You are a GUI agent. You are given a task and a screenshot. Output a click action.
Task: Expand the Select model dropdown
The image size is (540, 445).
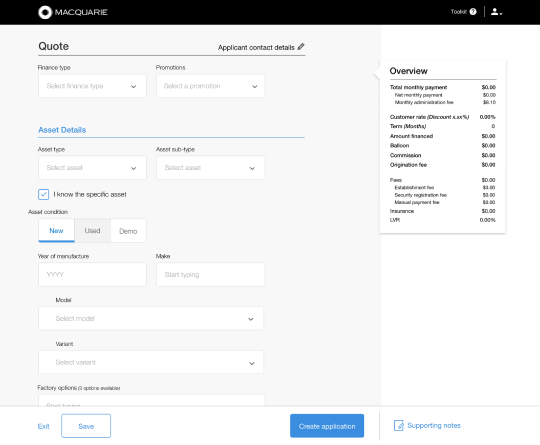(151, 318)
